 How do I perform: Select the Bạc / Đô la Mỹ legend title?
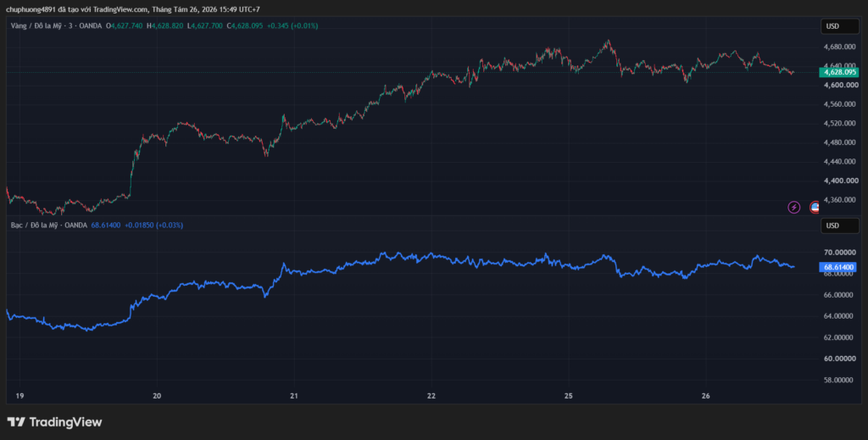pos(34,226)
